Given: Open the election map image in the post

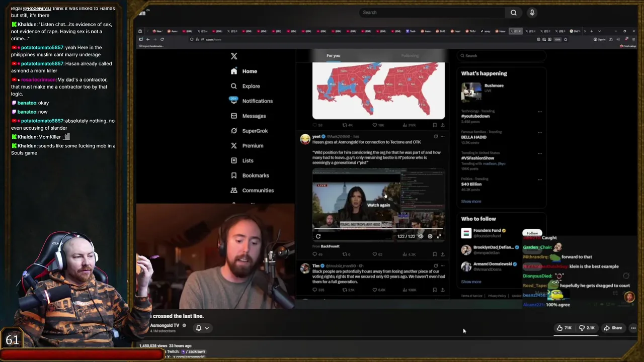Looking at the screenshot, I should point(378,90).
